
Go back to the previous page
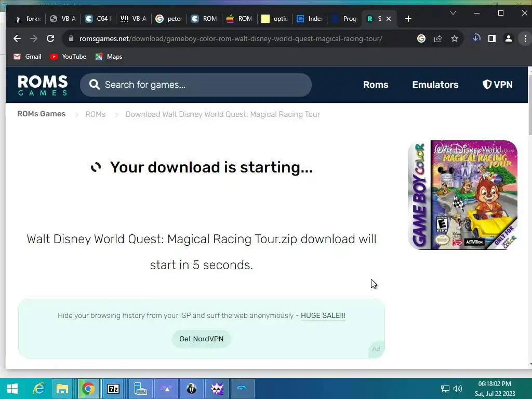point(17,38)
